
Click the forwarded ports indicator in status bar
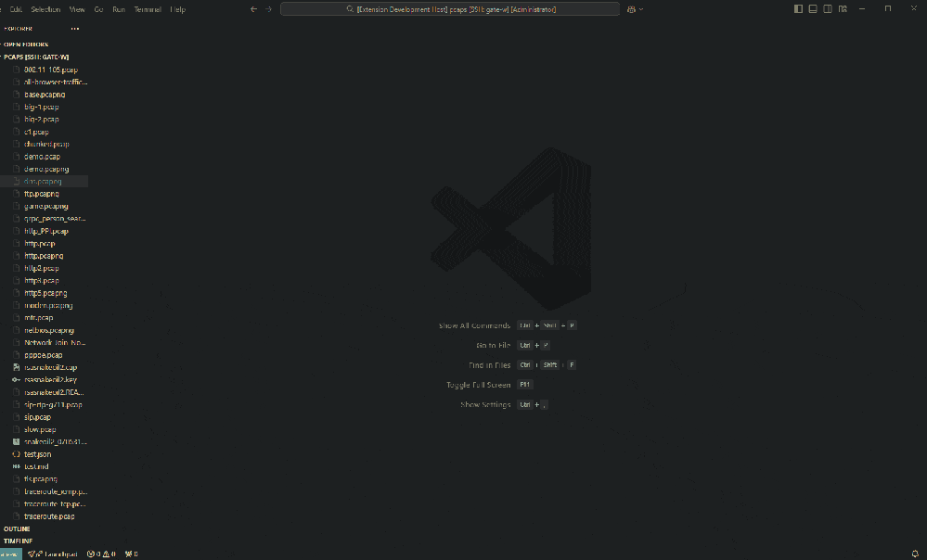click(131, 554)
